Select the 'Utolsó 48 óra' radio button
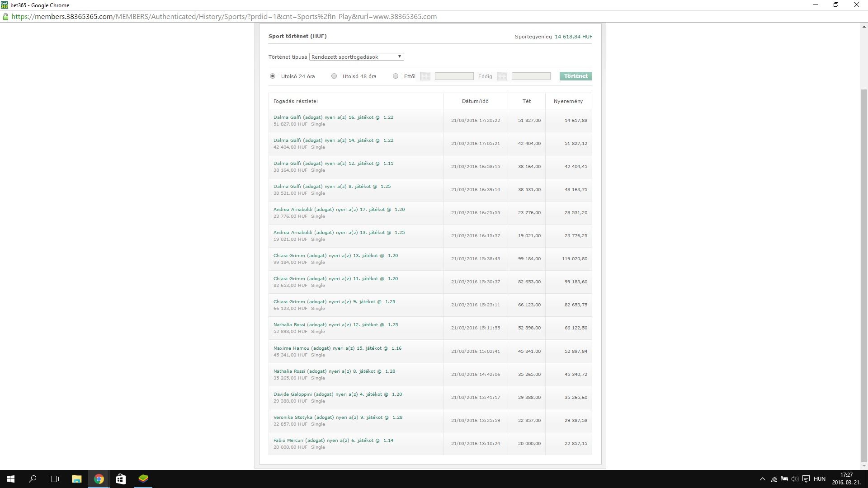This screenshot has height=488, width=868. (x=334, y=76)
